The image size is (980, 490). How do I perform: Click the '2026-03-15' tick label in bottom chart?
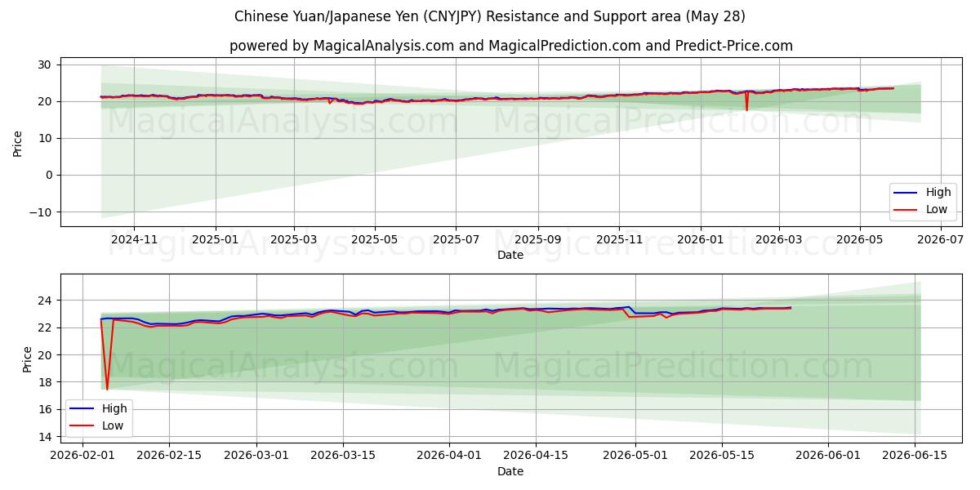pyautogui.click(x=343, y=456)
